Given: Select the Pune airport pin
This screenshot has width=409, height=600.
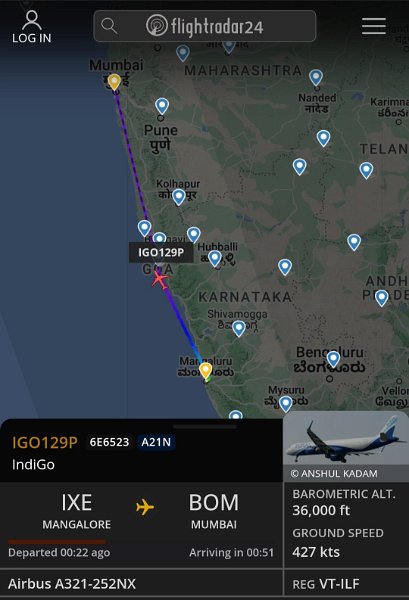Looking at the screenshot, I should pos(162,106).
